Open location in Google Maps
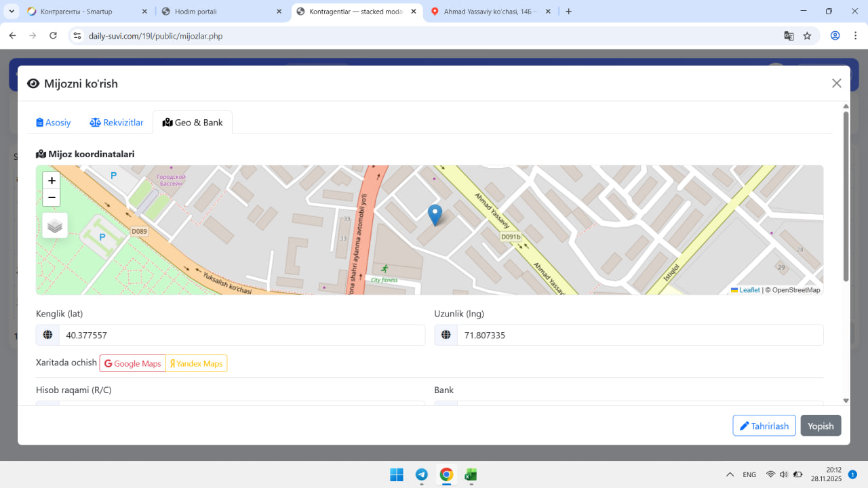868x488 pixels. 133,364
